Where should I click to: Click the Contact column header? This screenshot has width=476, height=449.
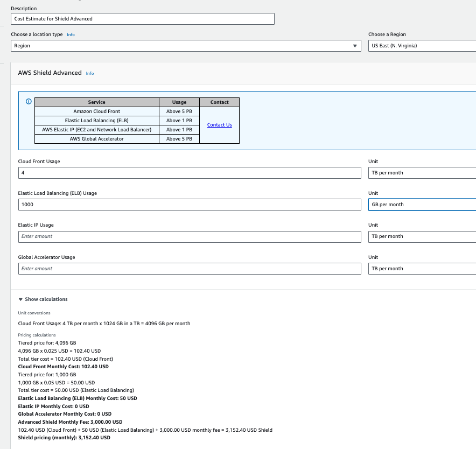tap(220, 102)
